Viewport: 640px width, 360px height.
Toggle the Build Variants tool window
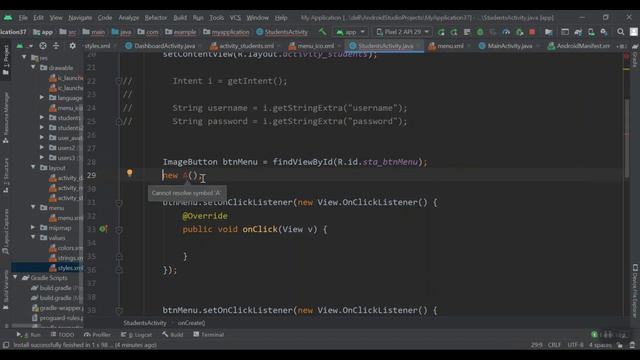[x=6, y=290]
